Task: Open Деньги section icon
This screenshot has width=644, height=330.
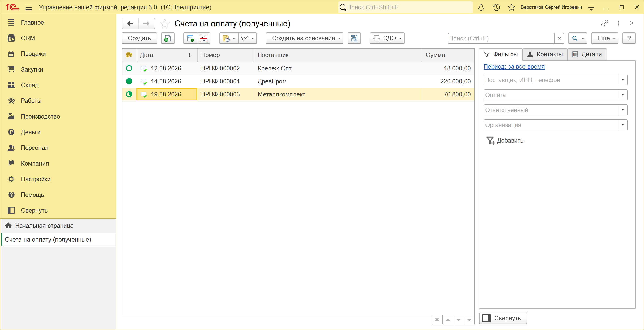Action: pos(11,132)
